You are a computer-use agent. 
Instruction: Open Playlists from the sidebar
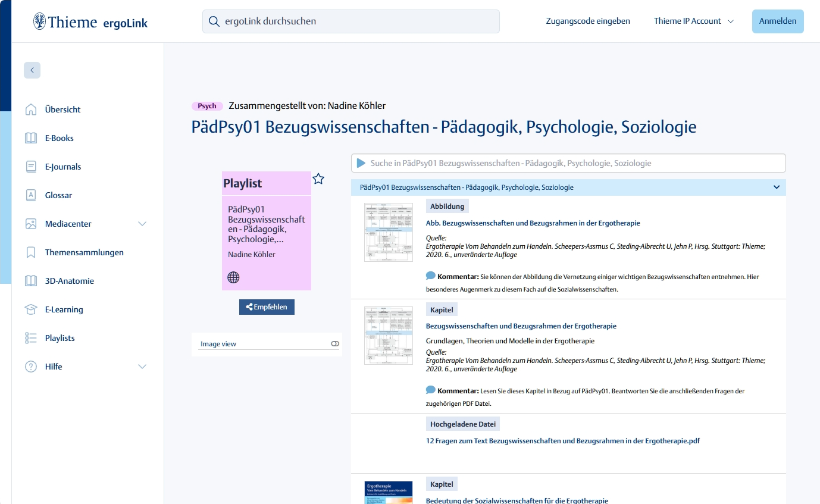60,338
